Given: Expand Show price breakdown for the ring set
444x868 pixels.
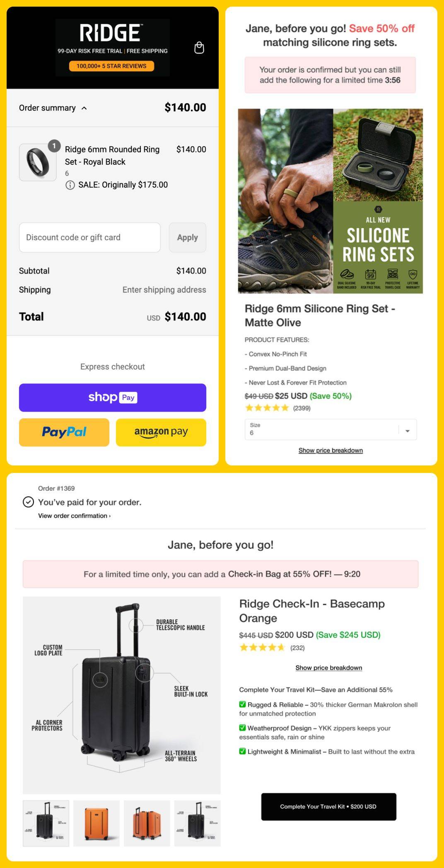Looking at the screenshot, I should [331, 450].
